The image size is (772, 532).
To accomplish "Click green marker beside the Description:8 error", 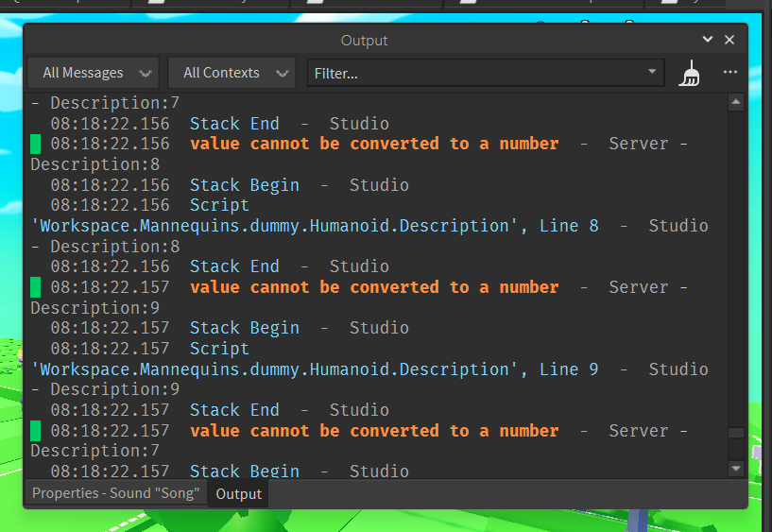I will (x=36, y=145).
